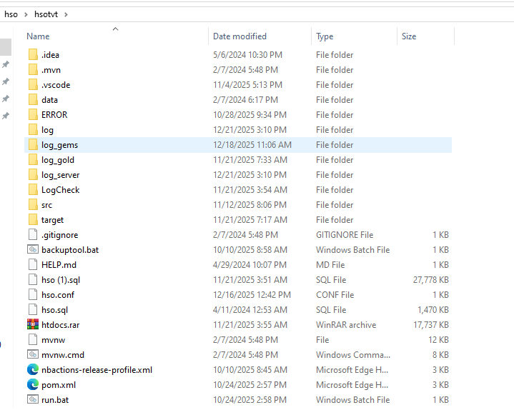Viewport: 514px width, 420px height.
Task: Click date 4/11/2024 12:53 AM
Action: point(249,310)
